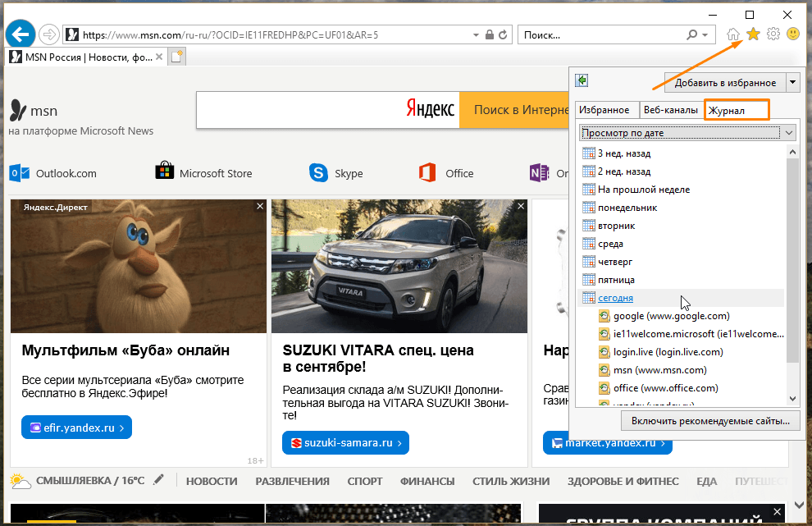Switch to the 'Веб-каналы' tab

click(671, 110)
